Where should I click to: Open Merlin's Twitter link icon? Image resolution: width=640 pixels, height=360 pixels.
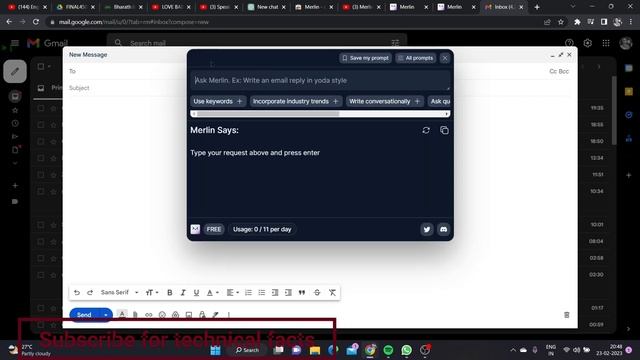pyautogui.click(x=427, y=229)
